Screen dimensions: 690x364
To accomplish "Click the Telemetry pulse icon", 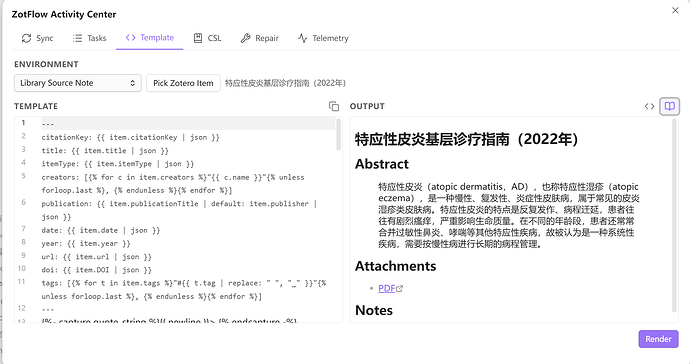I will pyautogui.click(x=302, y=38).
